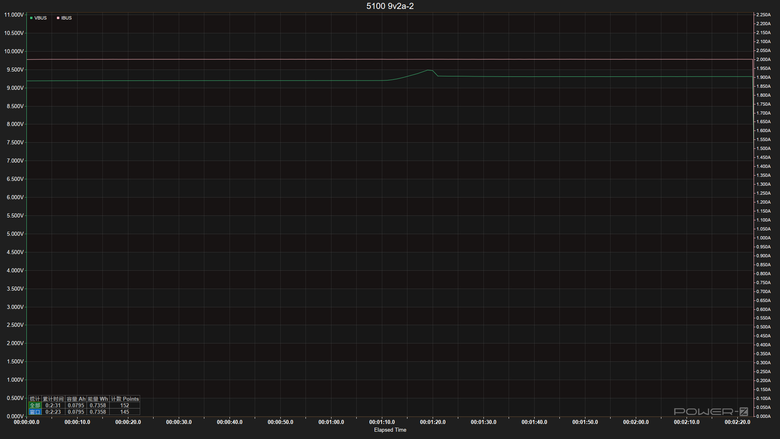Click the 0:2:23 window time cell
The height and width of the screenshot is (439, 780).
(53, 412)
